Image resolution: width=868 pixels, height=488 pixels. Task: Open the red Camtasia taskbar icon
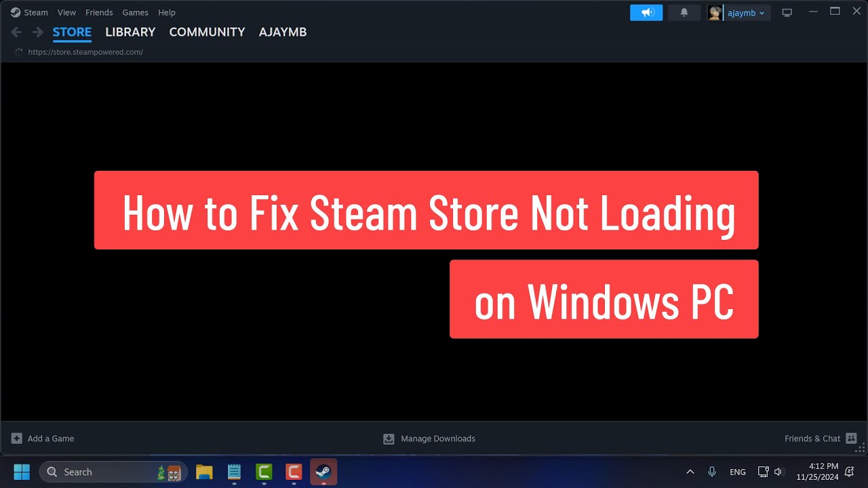(294, 472)
